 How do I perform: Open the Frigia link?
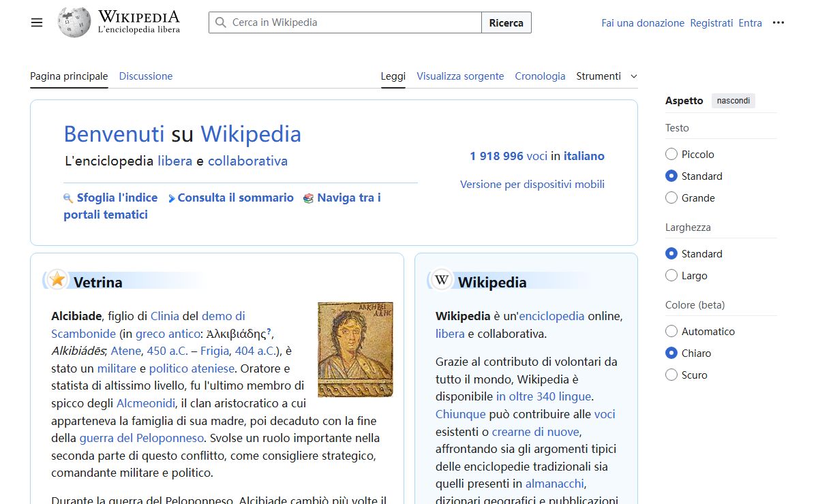coord(215,351)
